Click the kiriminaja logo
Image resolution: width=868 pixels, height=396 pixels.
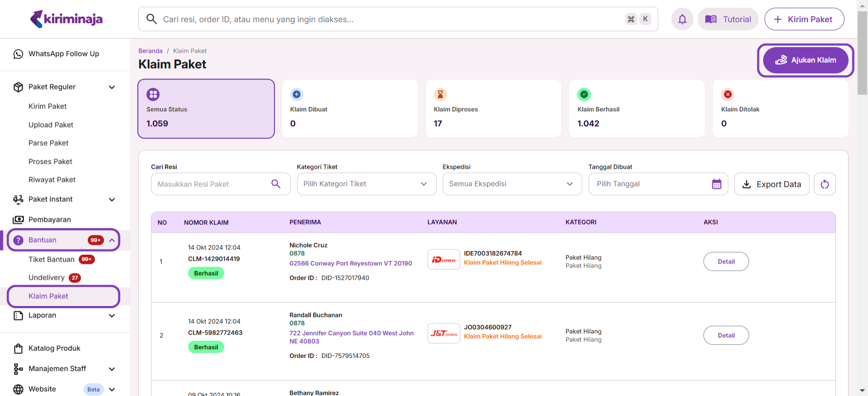[66, 19]
